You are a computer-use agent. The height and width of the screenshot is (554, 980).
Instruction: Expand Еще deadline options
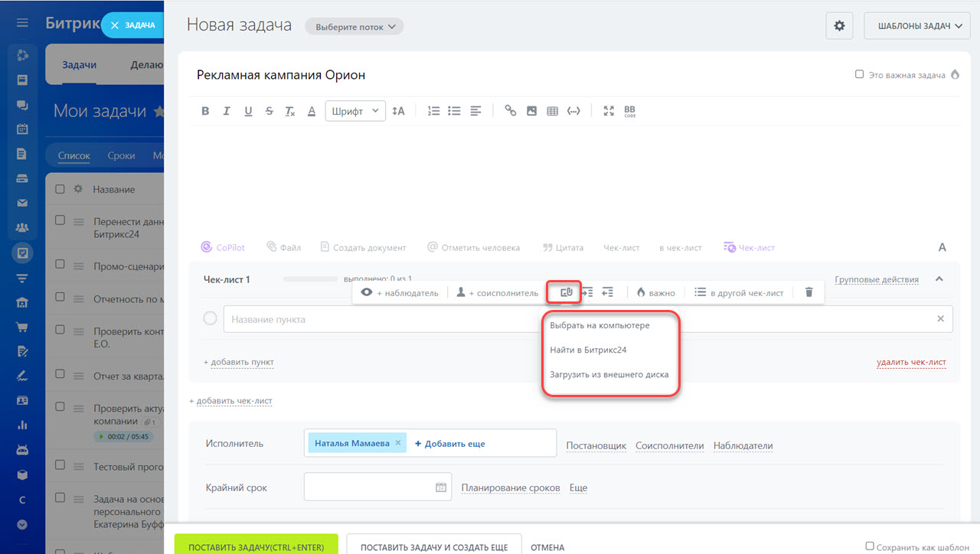(x=578, y=487)
